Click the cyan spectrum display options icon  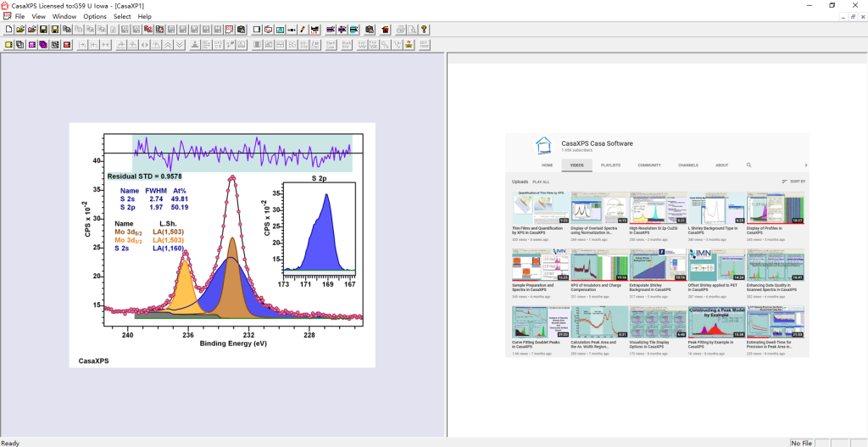[x=280, y=30]
